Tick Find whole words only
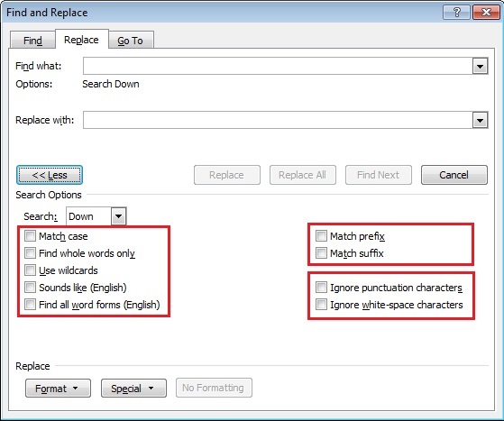Viewport: 504px width, 421px height. coord(31,253)
